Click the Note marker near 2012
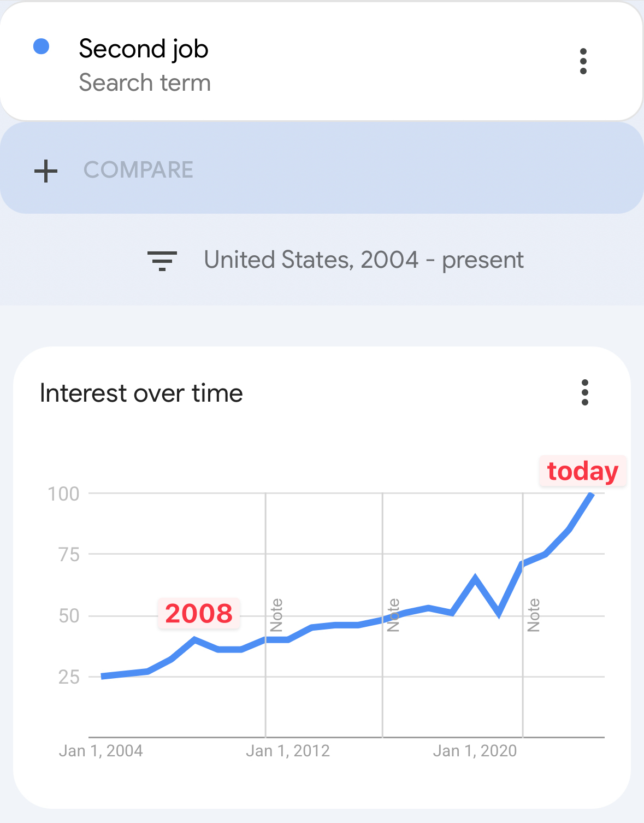This screenshot has width=644, height=823. pos(276,615)
